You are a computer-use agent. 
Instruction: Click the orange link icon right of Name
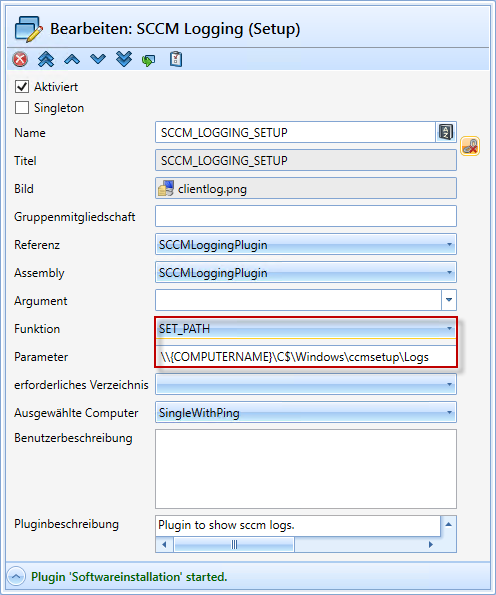pos(470,146)
